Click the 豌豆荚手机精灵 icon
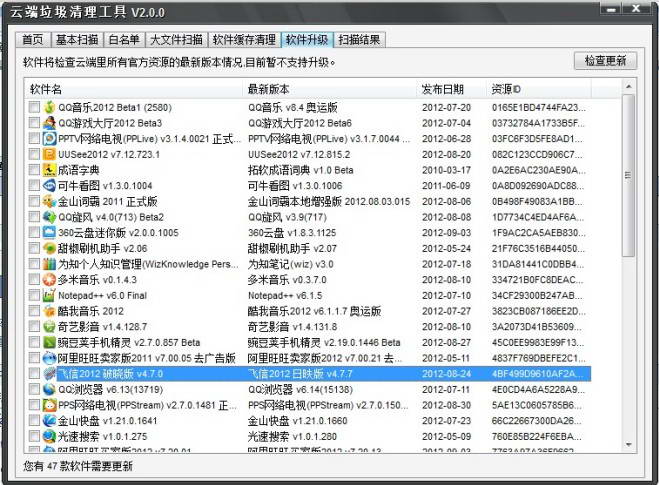The height and width of the screenshot is (485, 659). [49, 343]
